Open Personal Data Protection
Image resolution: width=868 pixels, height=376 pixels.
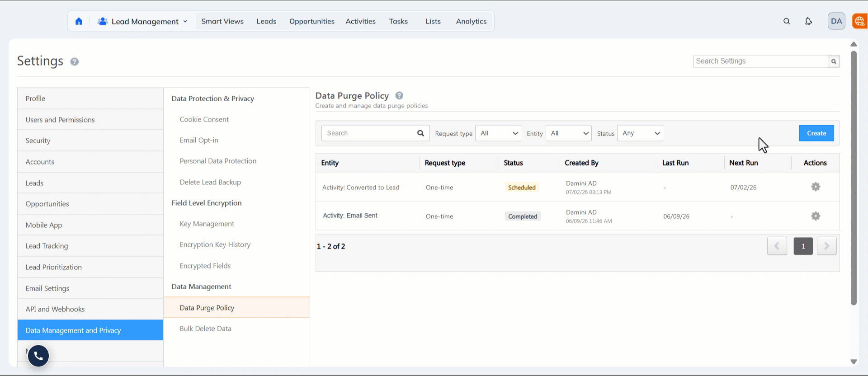[x=218, y=161]
